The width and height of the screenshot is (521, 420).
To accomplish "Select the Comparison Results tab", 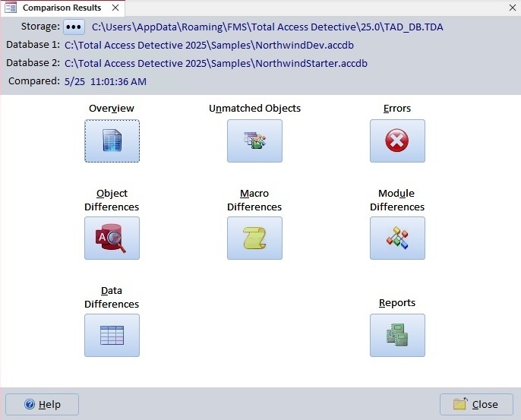I will click(x=61, y=8).
